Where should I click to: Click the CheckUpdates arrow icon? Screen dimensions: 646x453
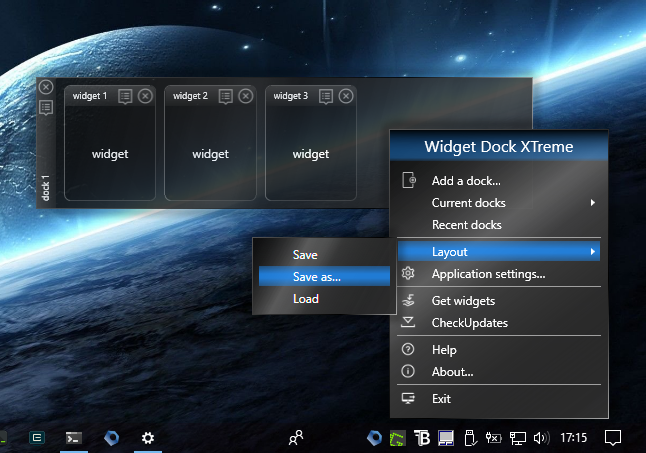pyautogui.click(x=408, y=322)
